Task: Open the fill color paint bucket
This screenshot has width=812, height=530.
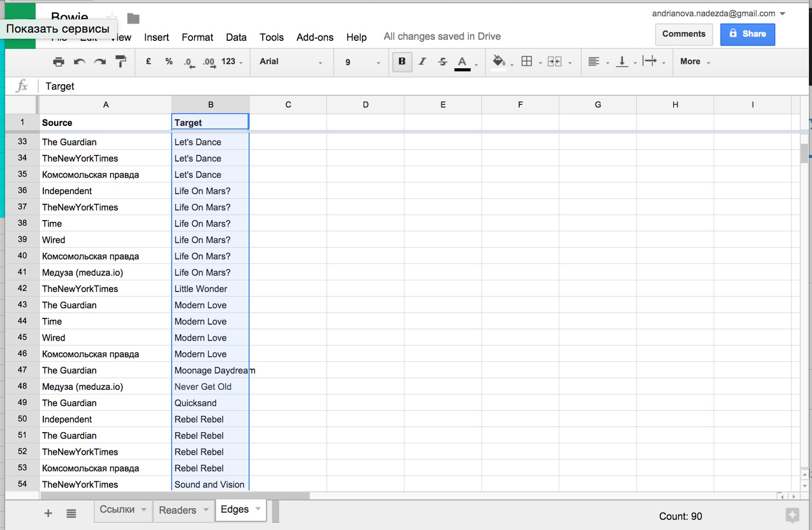Action: (499, 61)
